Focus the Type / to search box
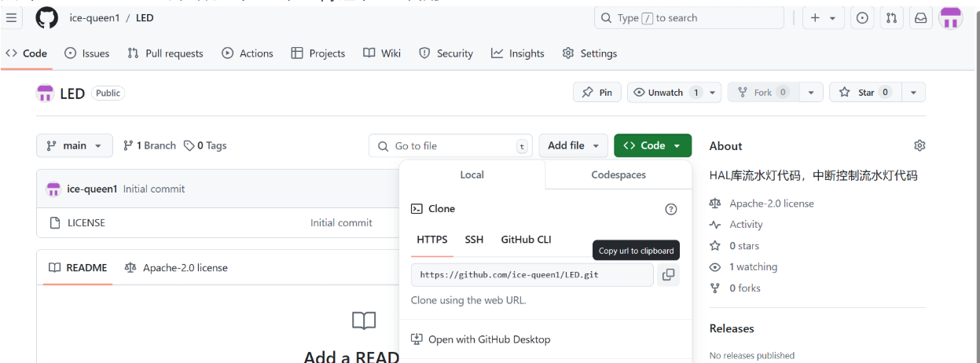 coord(689,17)
